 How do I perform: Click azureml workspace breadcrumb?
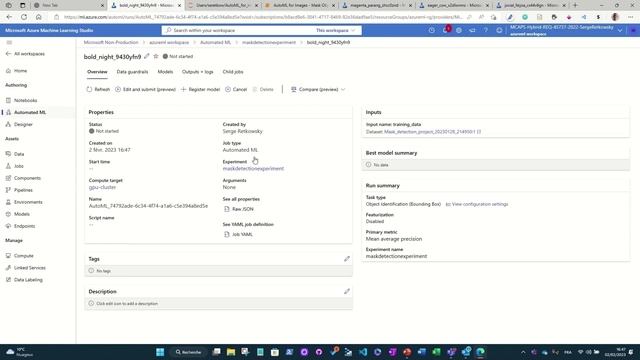coord(169,42)
